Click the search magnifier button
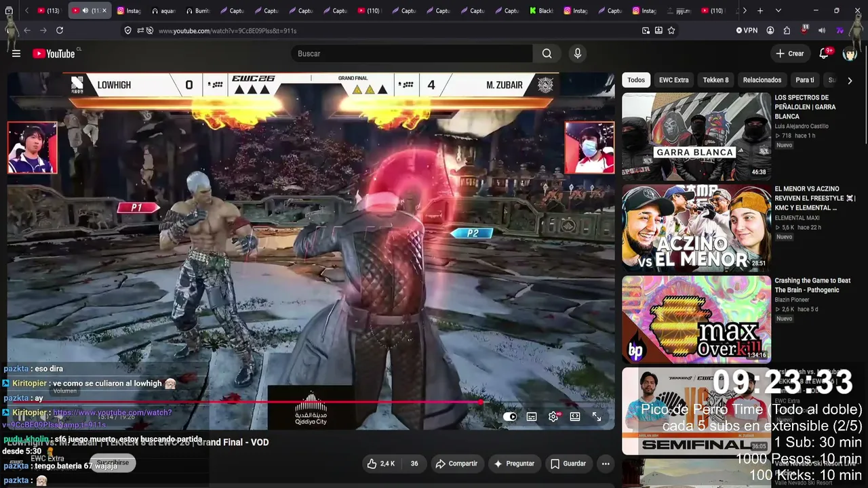Viewport: 868px width, 488px height. point(547,54)
